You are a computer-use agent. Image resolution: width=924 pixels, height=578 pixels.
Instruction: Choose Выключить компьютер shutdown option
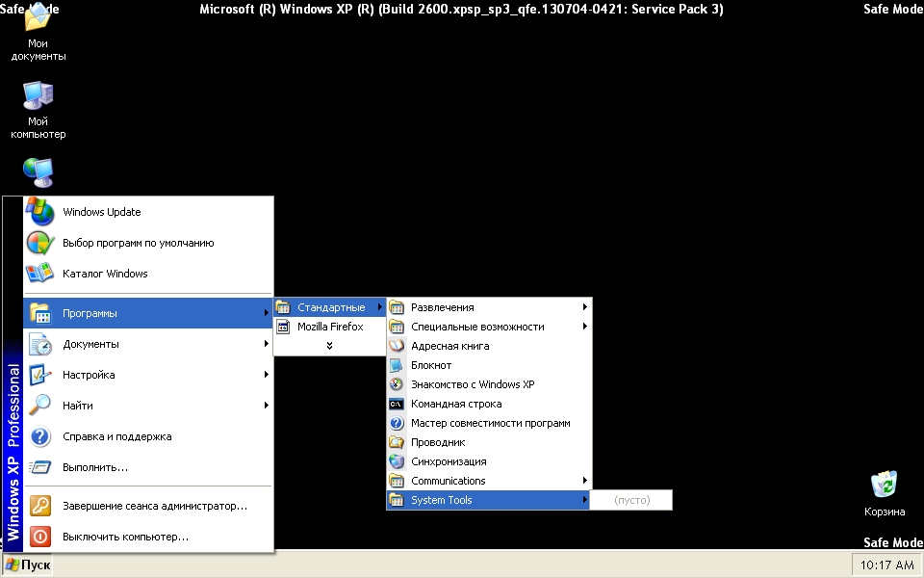coord(125,537)
